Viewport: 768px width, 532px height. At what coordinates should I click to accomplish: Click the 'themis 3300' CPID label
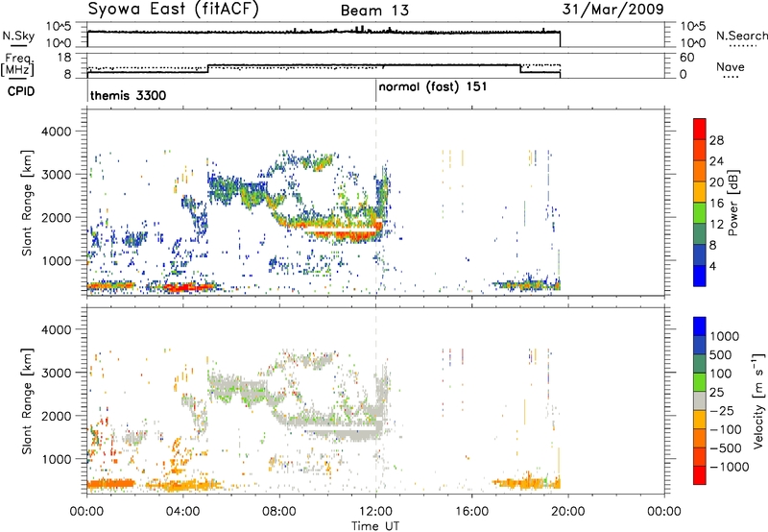point(129,95)
